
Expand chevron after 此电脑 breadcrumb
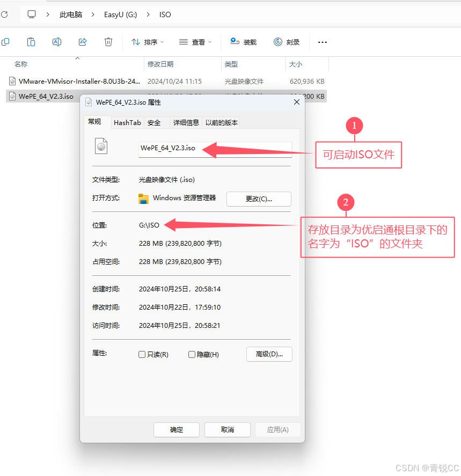pyautogui.click(x=93, y=14)
